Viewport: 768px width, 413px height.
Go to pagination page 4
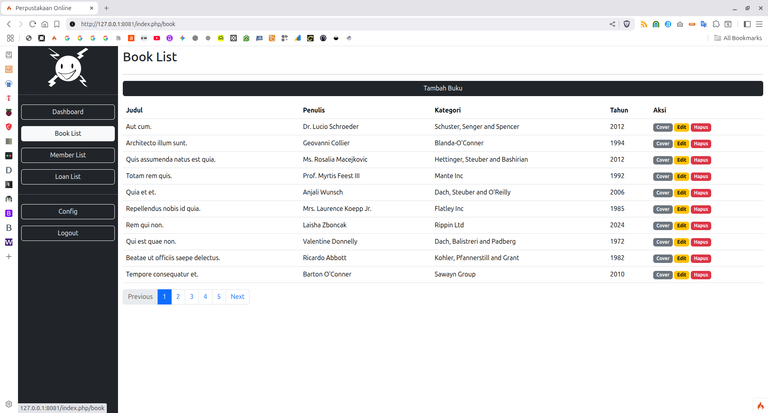(205, 296)
